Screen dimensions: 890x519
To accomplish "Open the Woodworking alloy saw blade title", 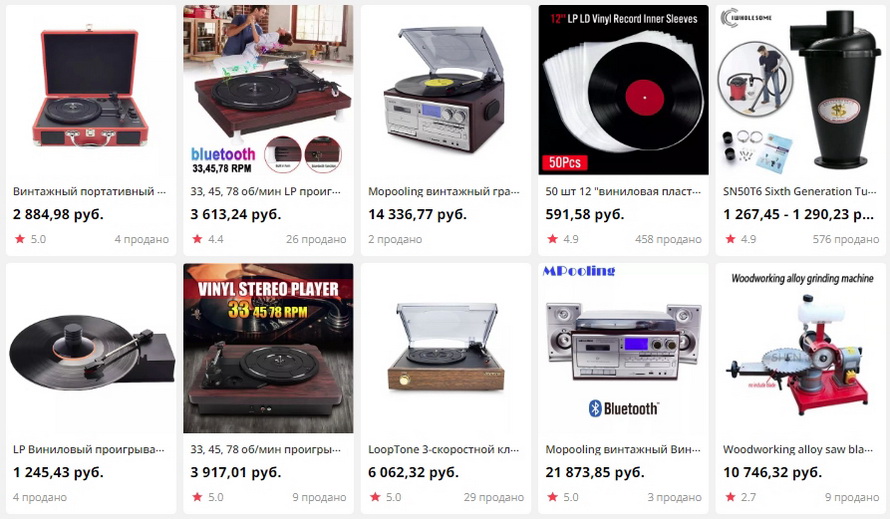I will pyautogui.click(x=797, y=449).
